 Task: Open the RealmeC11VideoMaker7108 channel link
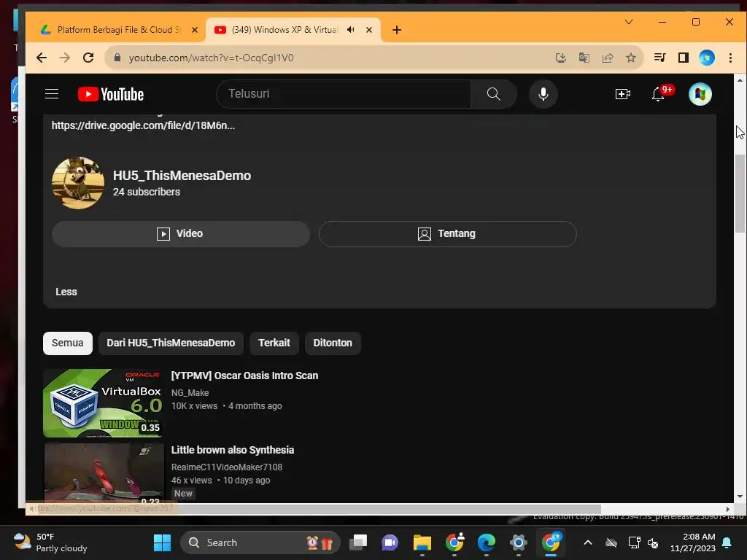tap(227, 467)
